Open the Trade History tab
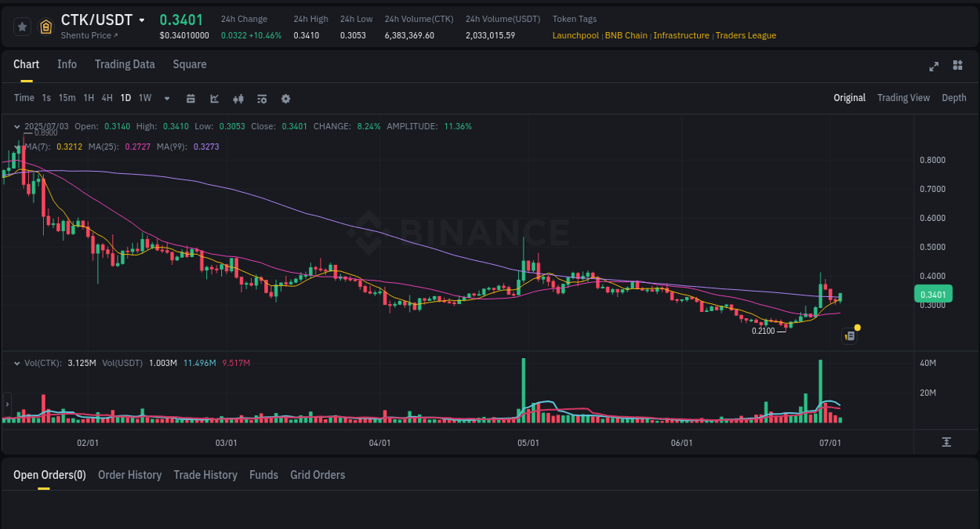Image resolution: width=980 pixels, height=529 pixels. (x=205, y=474)
